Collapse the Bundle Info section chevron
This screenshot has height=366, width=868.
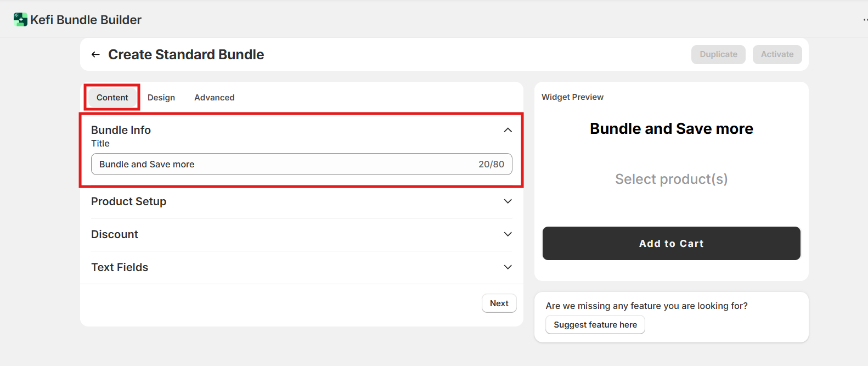click(508, 130)
